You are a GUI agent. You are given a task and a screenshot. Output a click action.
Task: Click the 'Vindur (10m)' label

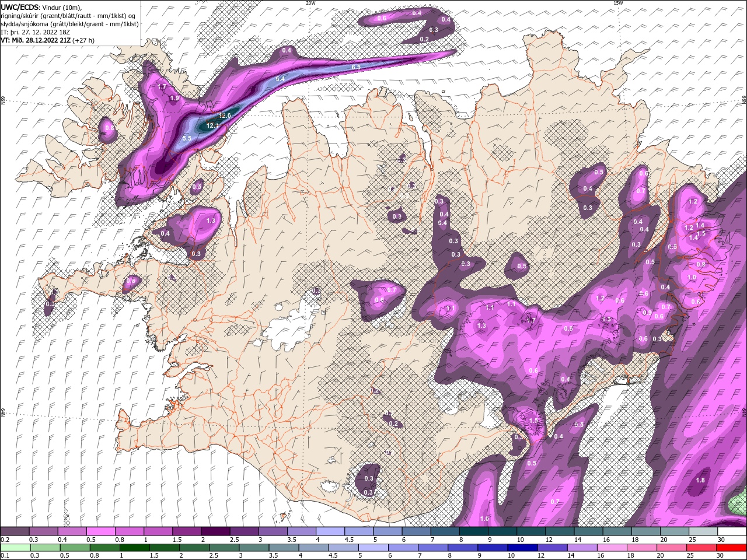click(x=62, y=7)
